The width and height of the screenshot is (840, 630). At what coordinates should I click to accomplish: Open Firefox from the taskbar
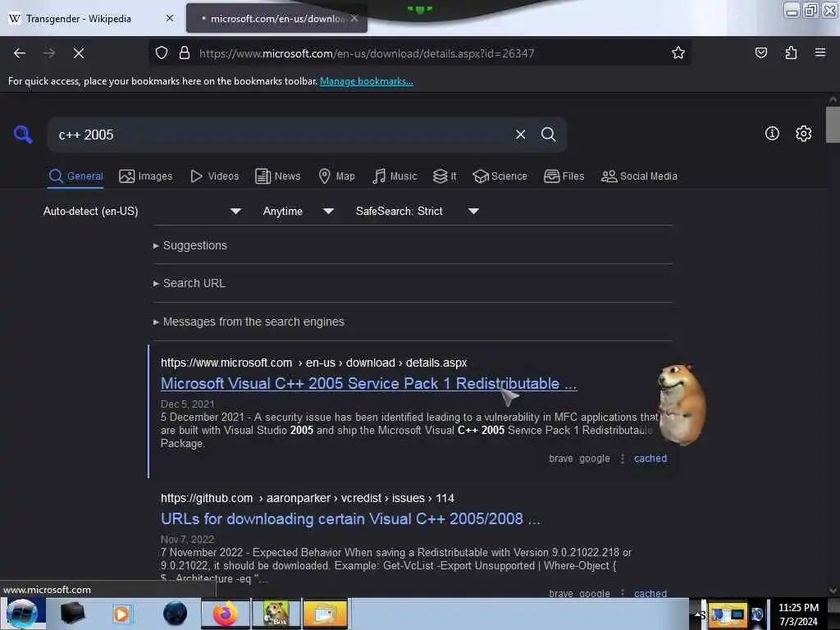click(x=225, y=614)
